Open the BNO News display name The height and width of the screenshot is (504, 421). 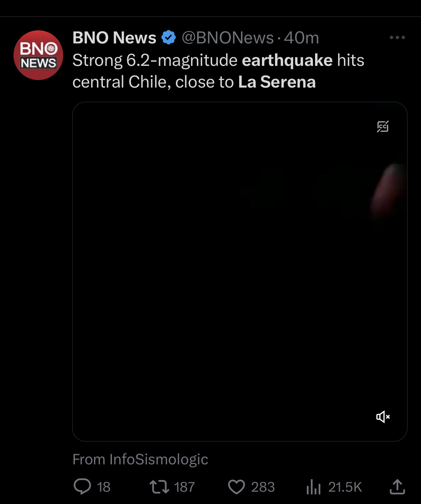(x=114, y=37)
